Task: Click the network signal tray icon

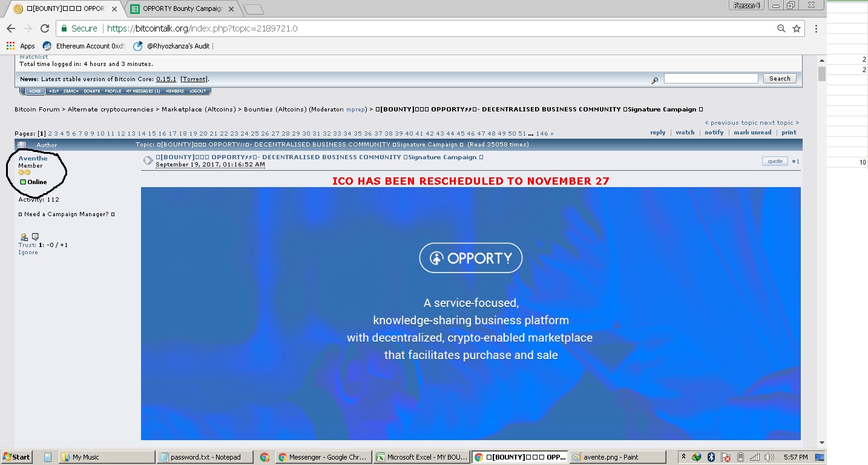Action: point(754,457)
